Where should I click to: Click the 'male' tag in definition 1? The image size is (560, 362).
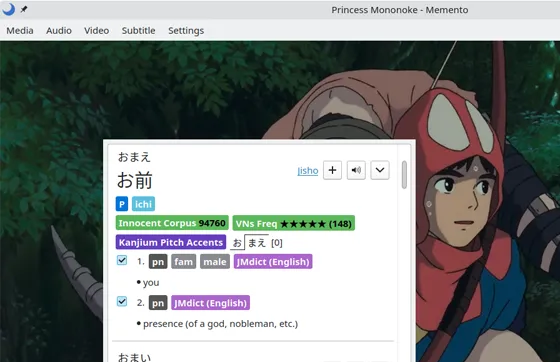(215, 262)
